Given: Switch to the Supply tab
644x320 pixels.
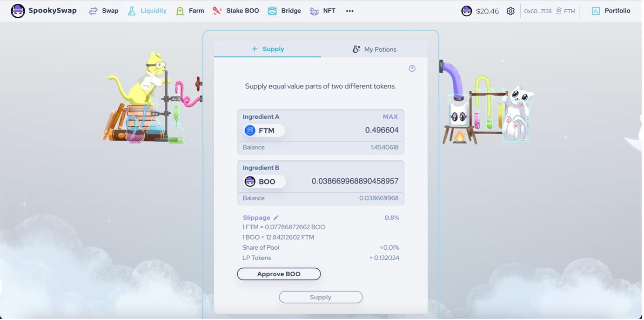Looking at the screenshot, I should [x=268, y=49].
